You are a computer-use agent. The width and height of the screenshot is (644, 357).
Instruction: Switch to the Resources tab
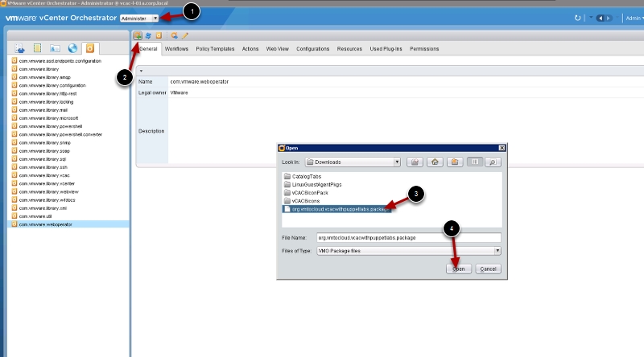[349, 49]
